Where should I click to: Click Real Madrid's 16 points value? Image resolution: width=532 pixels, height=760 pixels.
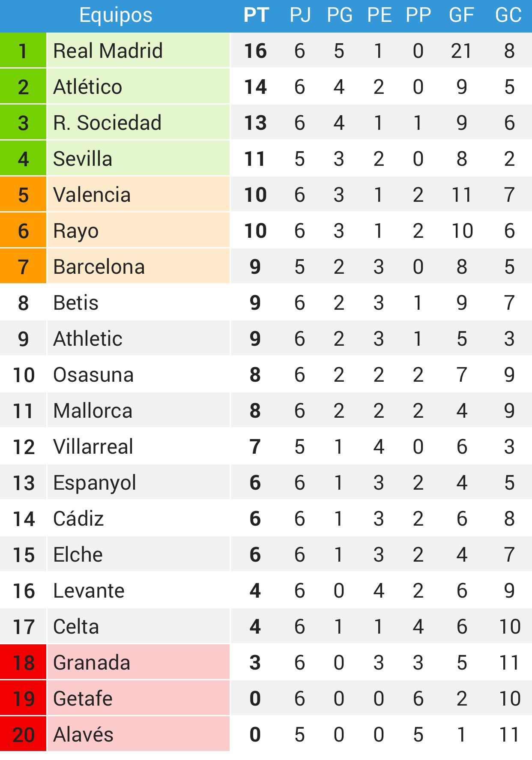click(255, 51)
